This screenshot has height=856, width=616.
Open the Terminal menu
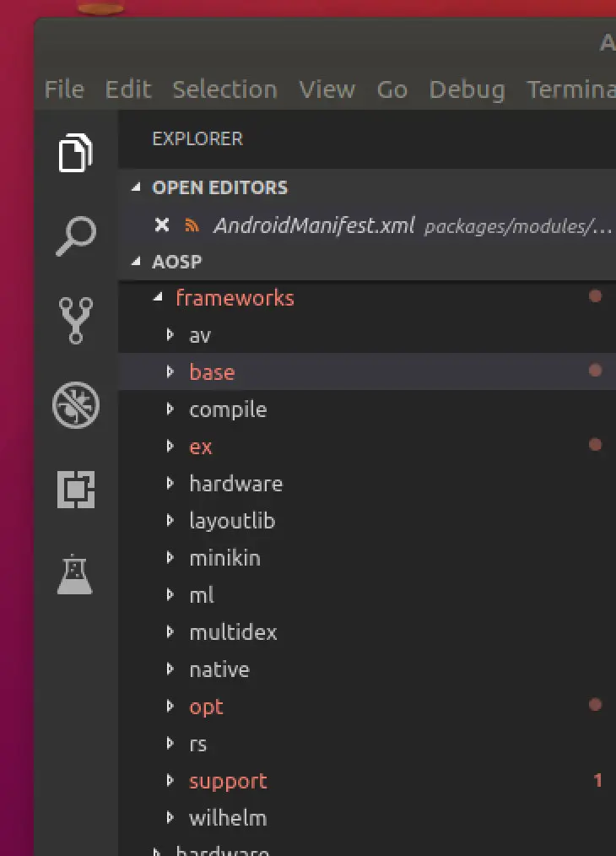click(570, 89)
